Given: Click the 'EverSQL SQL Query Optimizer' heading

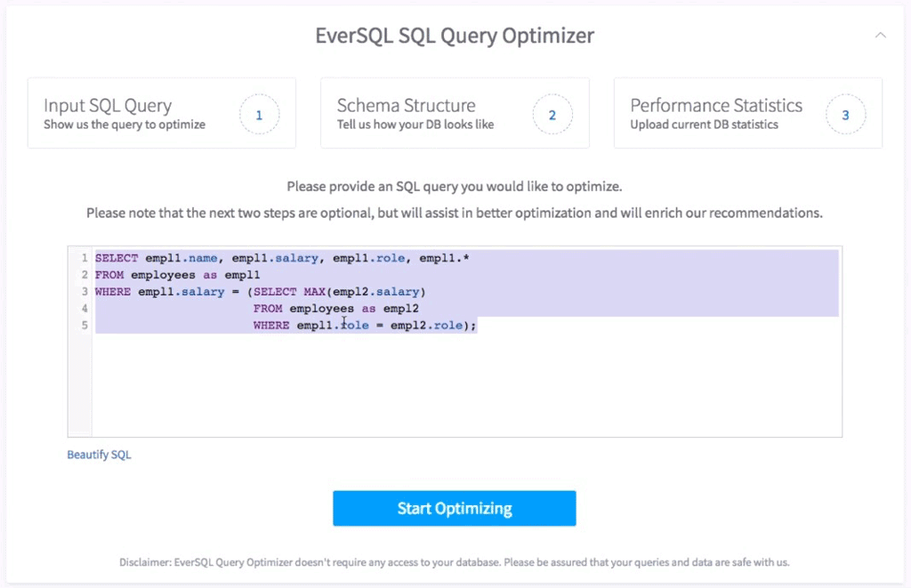Looking at the screenshot, I should [x=455, y=36].
